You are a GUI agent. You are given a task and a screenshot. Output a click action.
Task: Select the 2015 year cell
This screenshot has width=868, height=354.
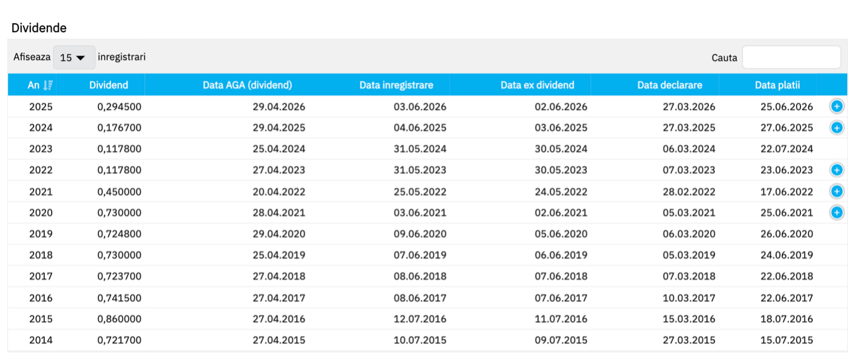click(x=41, y=319)
